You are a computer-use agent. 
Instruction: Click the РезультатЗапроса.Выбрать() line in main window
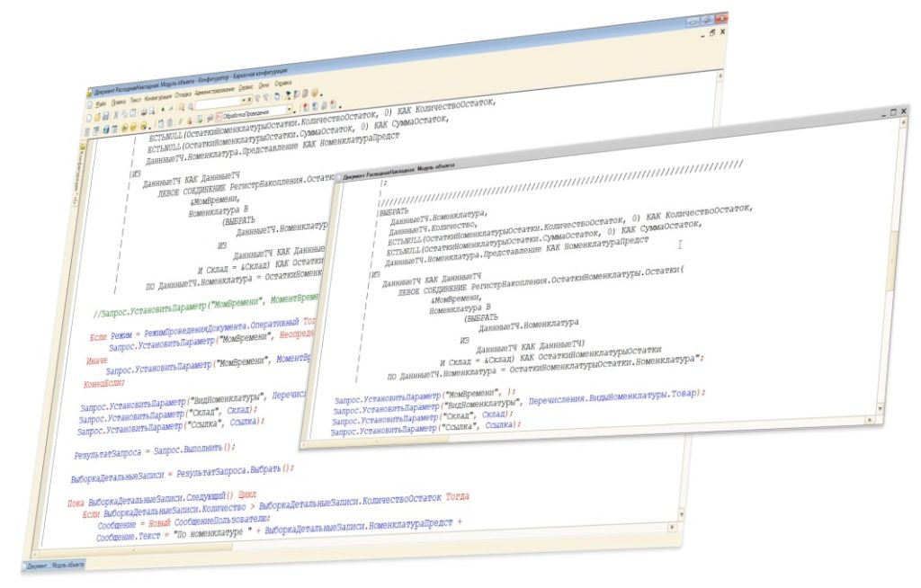point(235,471)
